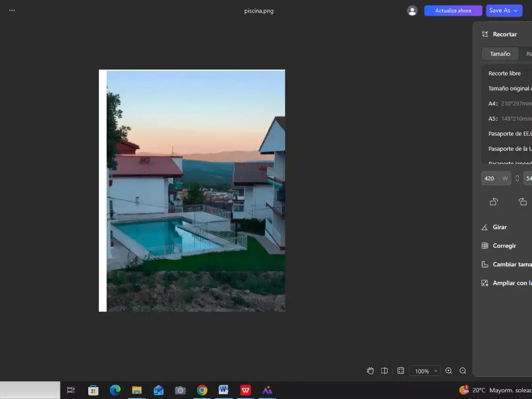Select the hand pan tool
Viewport: 532px width, 399px height.
coord(370,371)
